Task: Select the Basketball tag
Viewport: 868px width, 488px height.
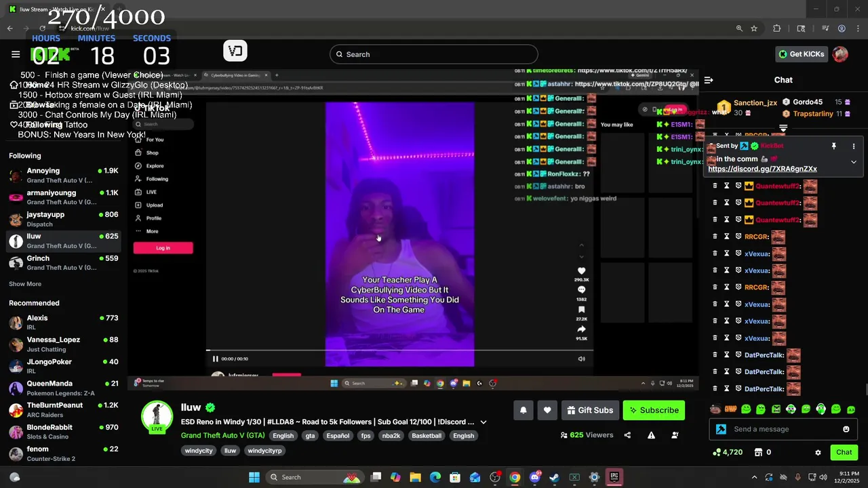Action: pyautogui.click(x=427, y=436)
